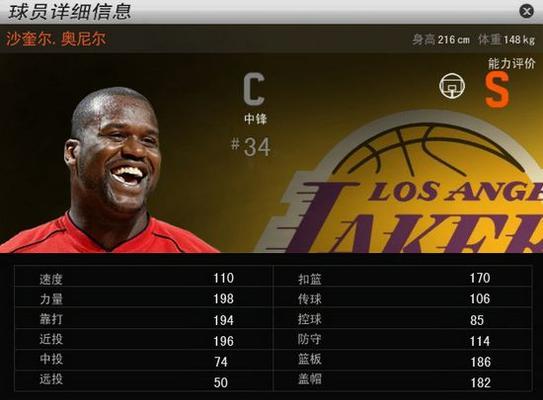Select the 盖帽 182 stat row

[402, 381]
